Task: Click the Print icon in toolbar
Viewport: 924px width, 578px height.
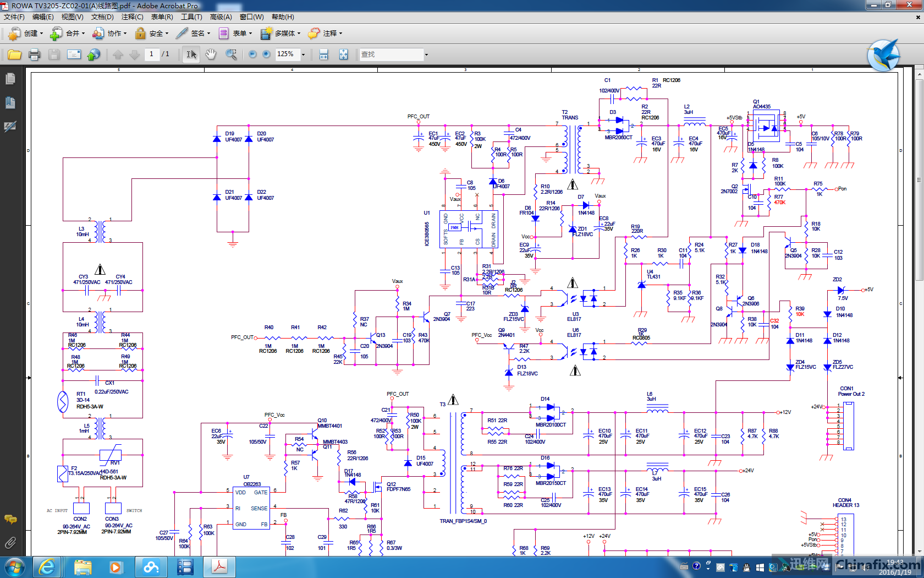Action: (x=34, y=54)
